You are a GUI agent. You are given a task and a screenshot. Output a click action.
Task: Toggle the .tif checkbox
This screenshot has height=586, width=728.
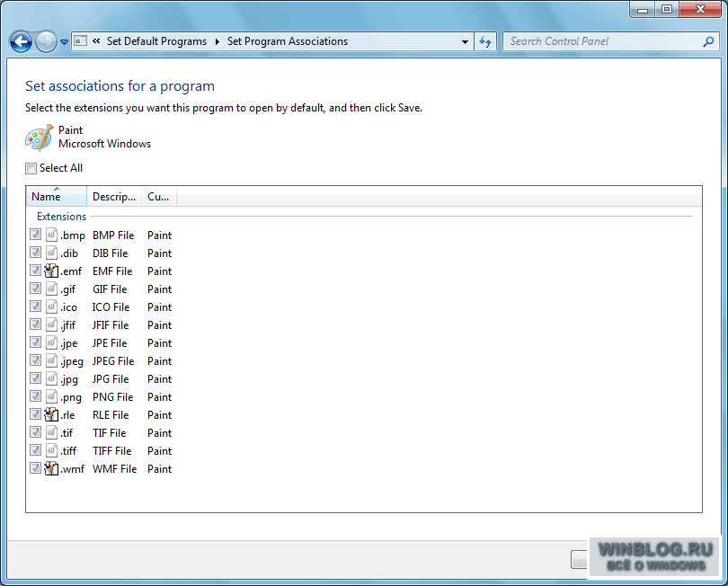(x=35, y=432)
